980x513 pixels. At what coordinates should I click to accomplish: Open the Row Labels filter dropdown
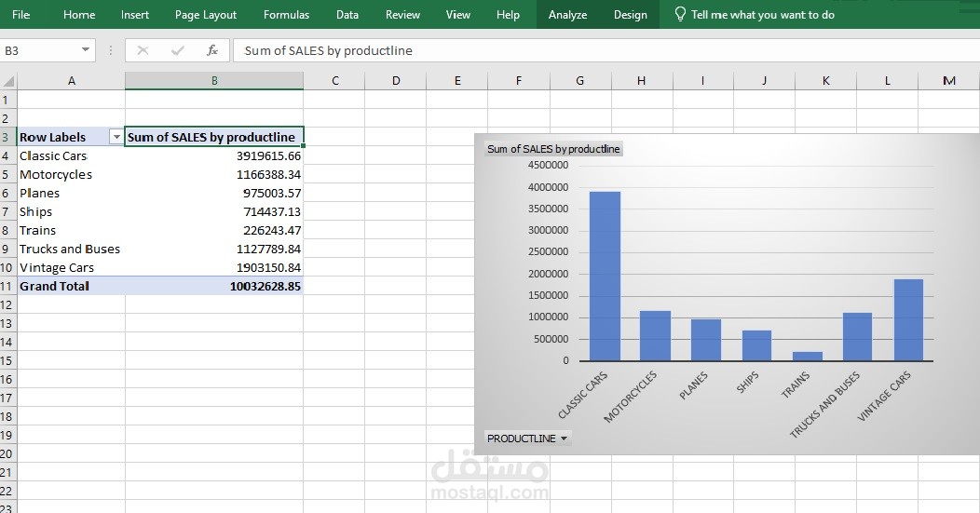coord(116,137)
